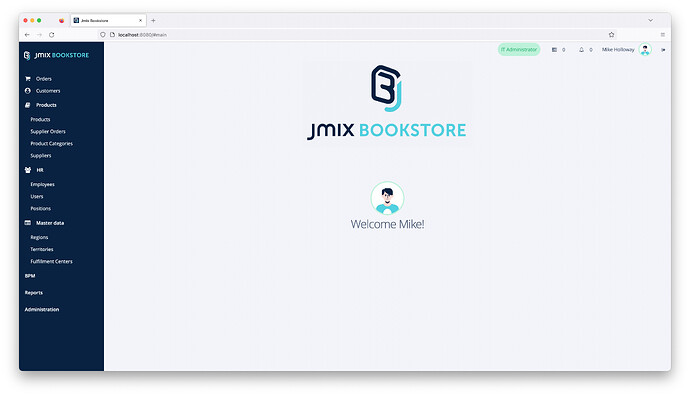
Task: Collapse the Master data group
Action: pos(50,223)
